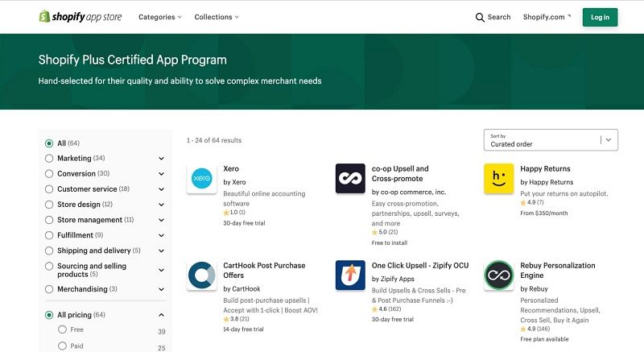Choose the Free pricing radio option
Screen dimensions: 644x352
(x=63, y=329)
